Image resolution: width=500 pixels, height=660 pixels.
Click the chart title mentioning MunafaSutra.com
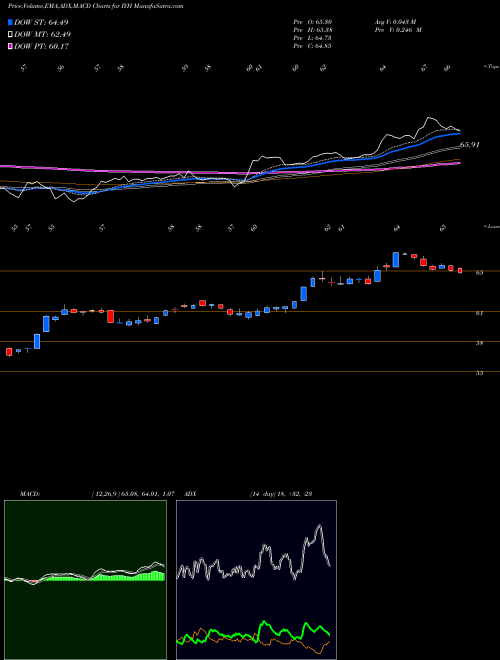coord(96,6)
